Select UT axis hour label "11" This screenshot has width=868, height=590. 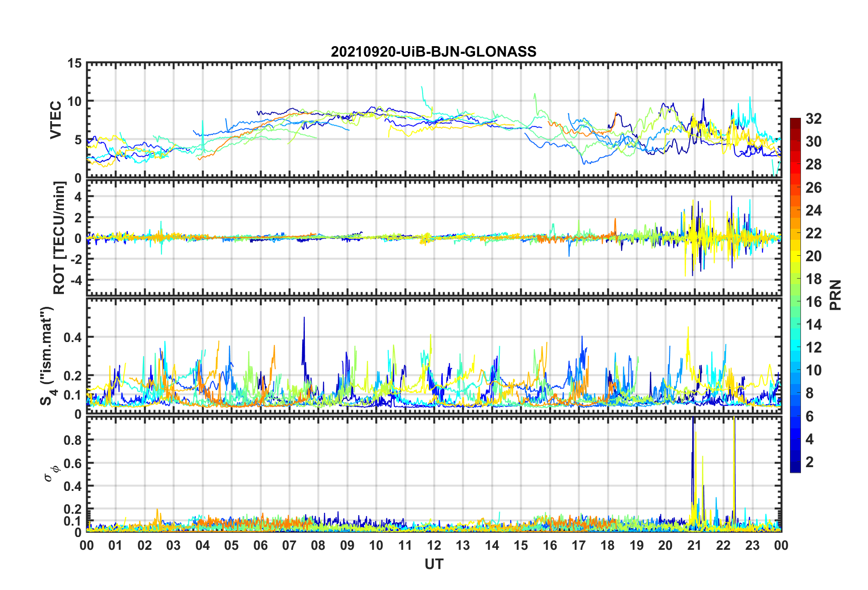coord(405,545)
